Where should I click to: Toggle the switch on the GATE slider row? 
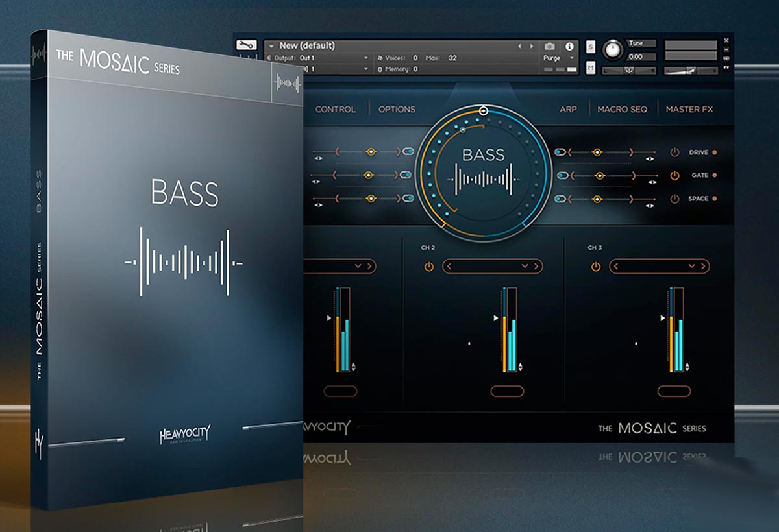click(x=563, y=175)
